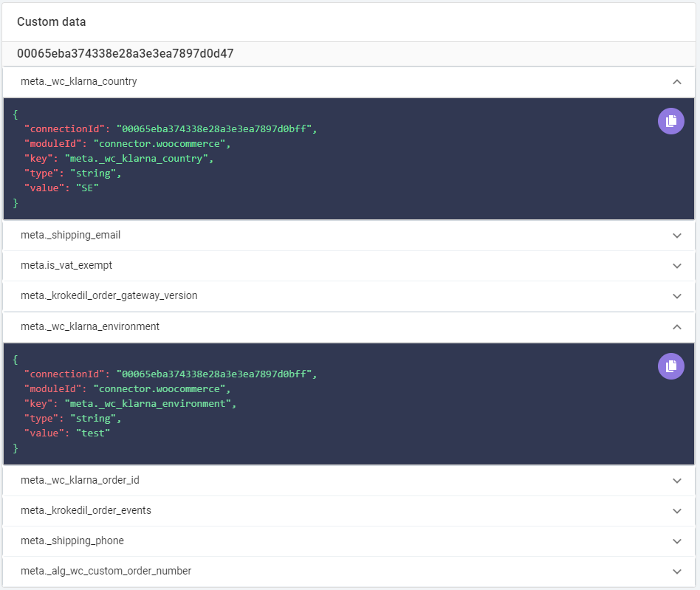Expand meta._shipping_email chevron arrow
The height and width of the screenshot is (590, 700).
pos(677,236)
